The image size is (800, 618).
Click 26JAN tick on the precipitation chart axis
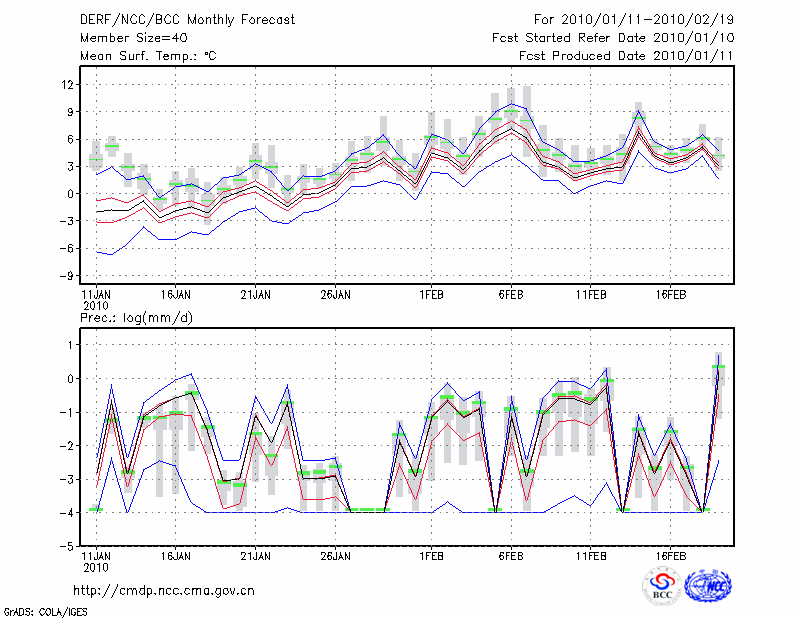click(335, 555)
